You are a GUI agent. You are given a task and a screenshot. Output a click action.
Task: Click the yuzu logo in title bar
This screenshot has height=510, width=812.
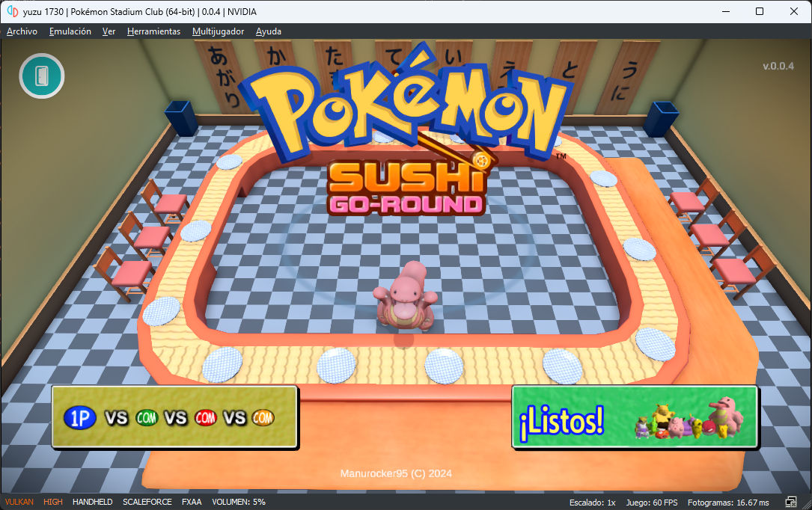pyautogui.click(x=13, y=11)
